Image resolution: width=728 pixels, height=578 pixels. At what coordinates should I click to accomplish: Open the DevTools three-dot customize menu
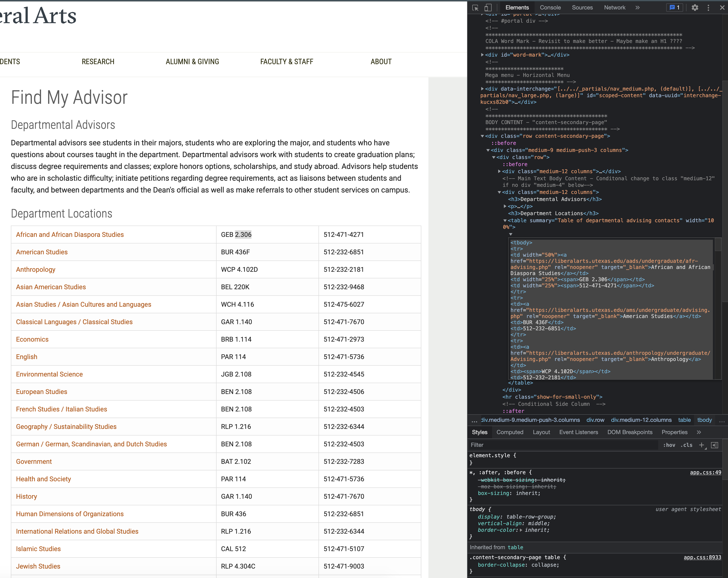click(x=708, y=7)
